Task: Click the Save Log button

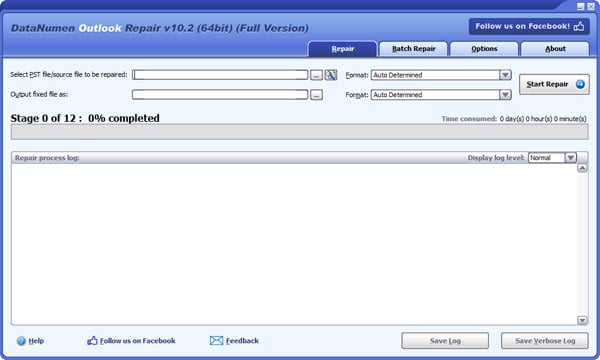Action: 445,340
